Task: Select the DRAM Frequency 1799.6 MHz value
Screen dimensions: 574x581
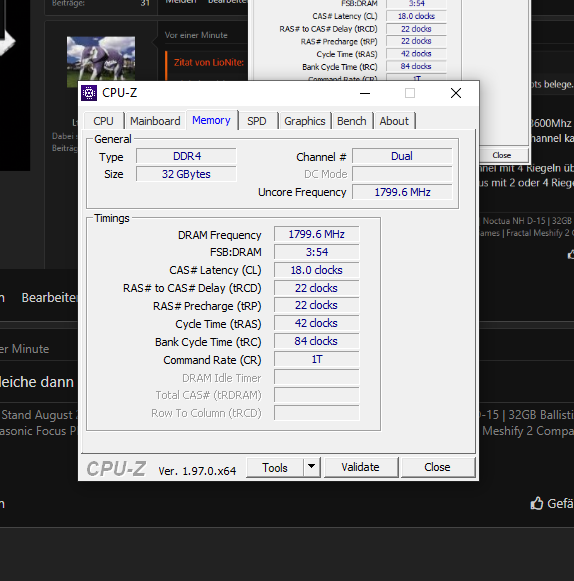Action: tap(316, 234)
